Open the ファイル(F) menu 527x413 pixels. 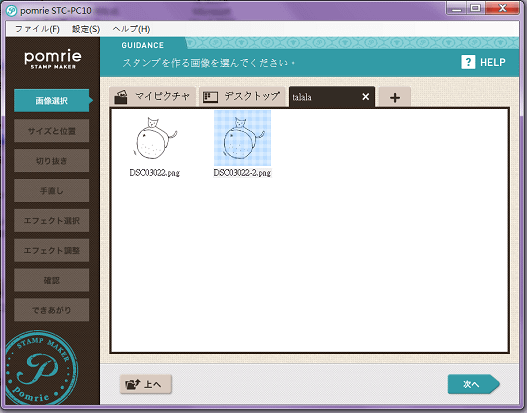pos(37,29)
